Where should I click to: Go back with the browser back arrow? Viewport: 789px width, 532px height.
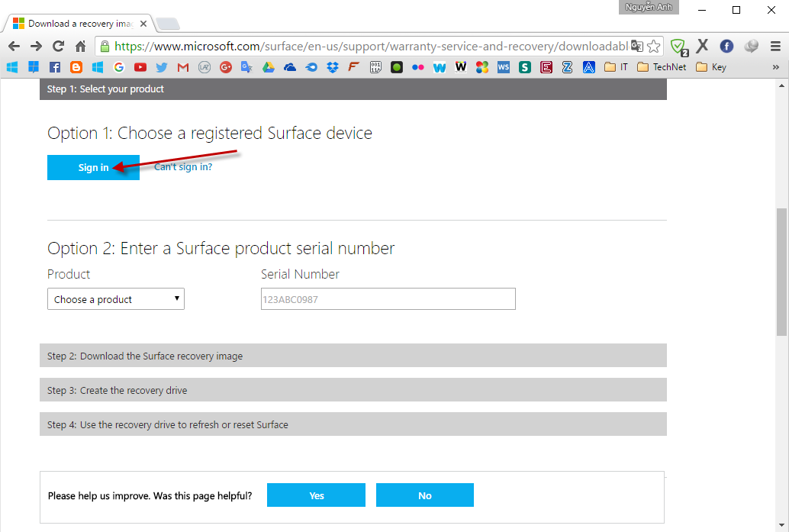[14, 47]
